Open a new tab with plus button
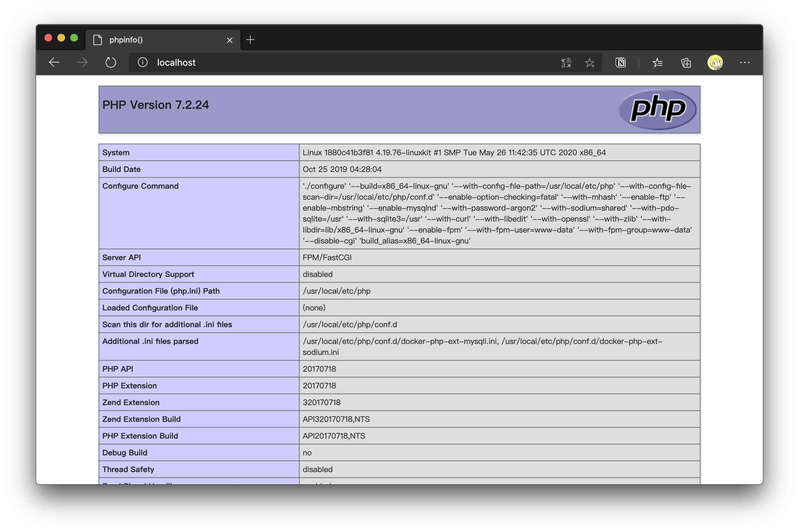 (250, 40)
